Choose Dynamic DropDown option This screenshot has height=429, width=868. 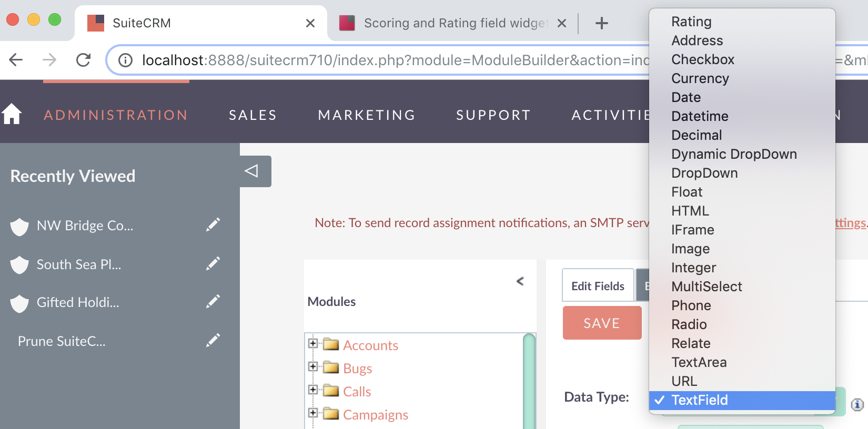pyautogui.click(x=742, y=154)
